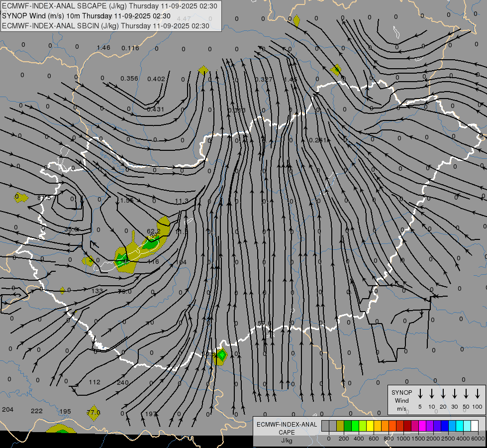The image size is (487, 448).
Task: Click the 50 m/s wind arrow in legend
Action: [x=466, y=394]
